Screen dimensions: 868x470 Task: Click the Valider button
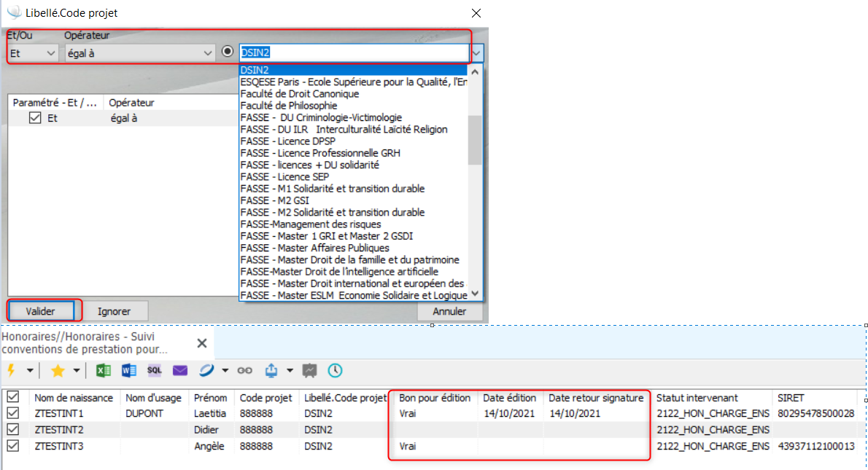[x=41, y=311]
